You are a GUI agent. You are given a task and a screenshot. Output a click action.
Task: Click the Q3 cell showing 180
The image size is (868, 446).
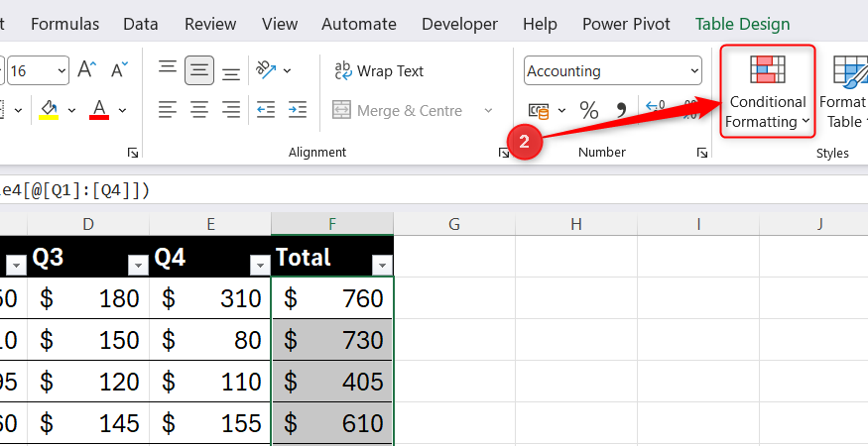[88, 298]
